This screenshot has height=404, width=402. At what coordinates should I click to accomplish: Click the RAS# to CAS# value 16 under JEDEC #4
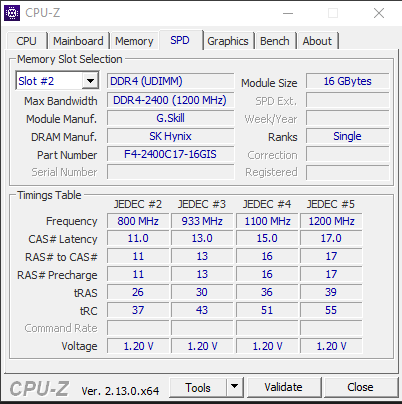point(267,256)
